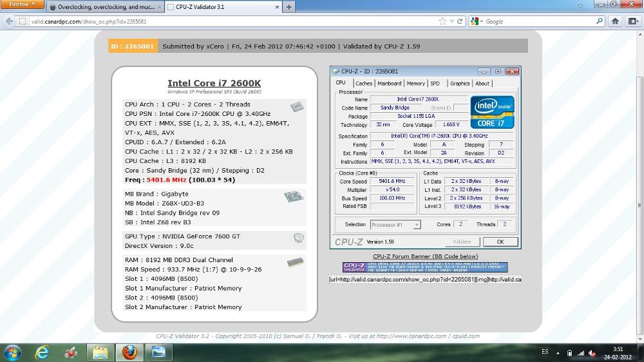Open the CPU-Z Forum Banner link
The image size is (644, 362).
coord(426,256)
